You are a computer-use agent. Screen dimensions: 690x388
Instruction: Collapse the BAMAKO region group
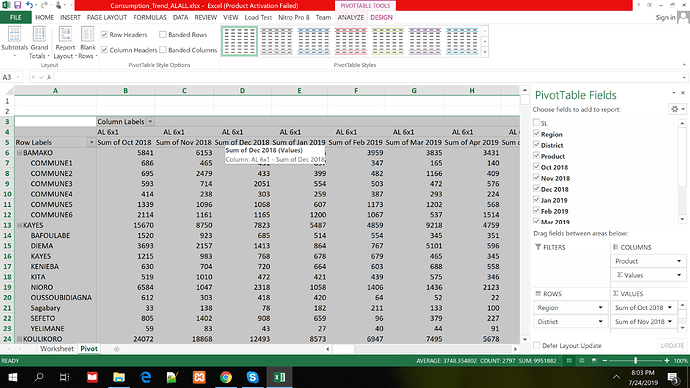pos(19,153)
